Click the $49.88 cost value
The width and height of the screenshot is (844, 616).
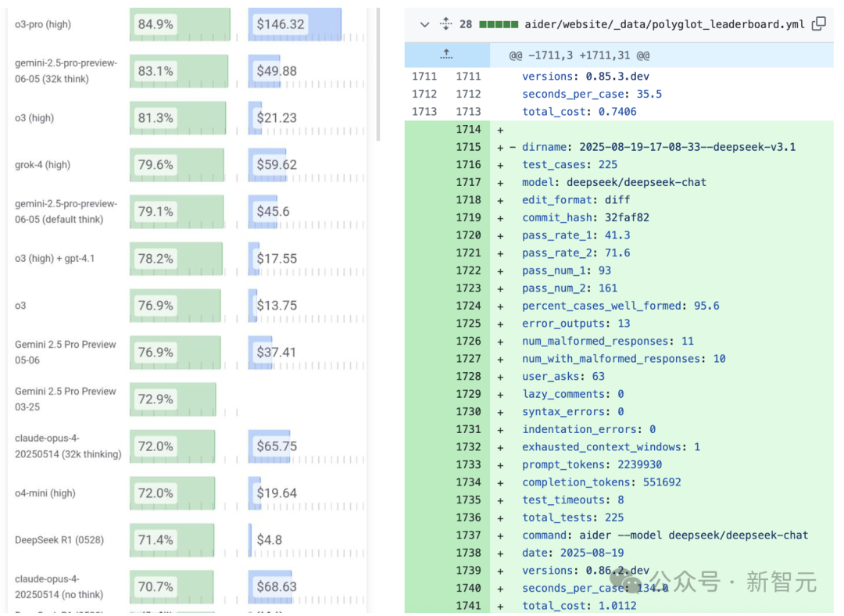click(277, 71)
